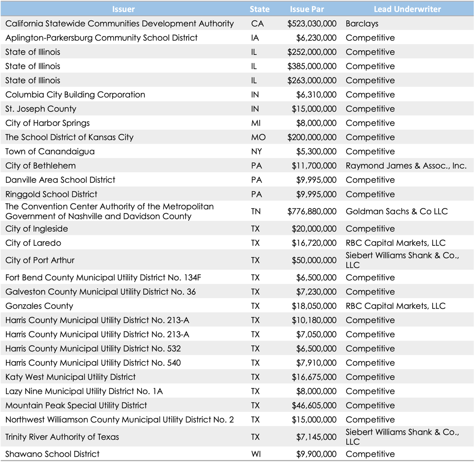
Task: Click the Lead Underwriter column header
Action: pyautogui.click(x=407, y=9)
